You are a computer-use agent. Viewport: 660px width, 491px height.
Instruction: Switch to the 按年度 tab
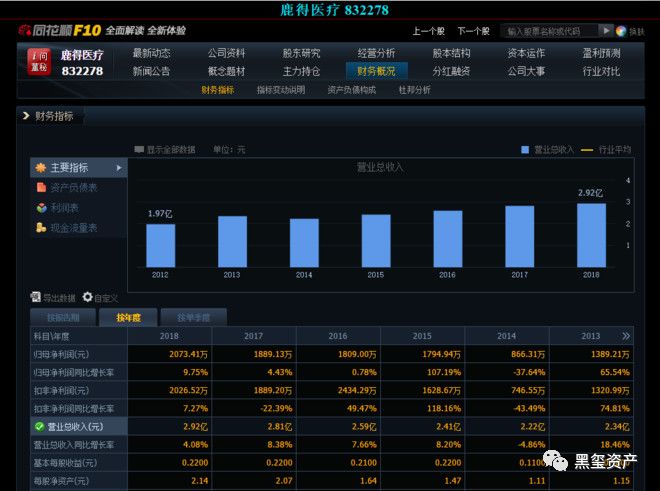tap(128, 318)
